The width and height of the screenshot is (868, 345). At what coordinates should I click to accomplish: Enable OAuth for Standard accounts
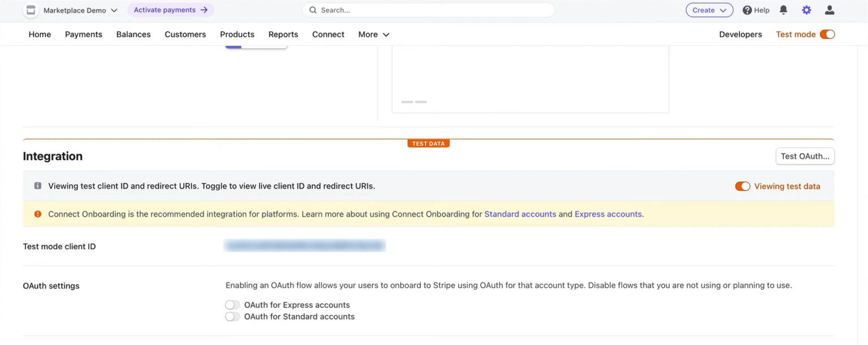click(232, 316)
